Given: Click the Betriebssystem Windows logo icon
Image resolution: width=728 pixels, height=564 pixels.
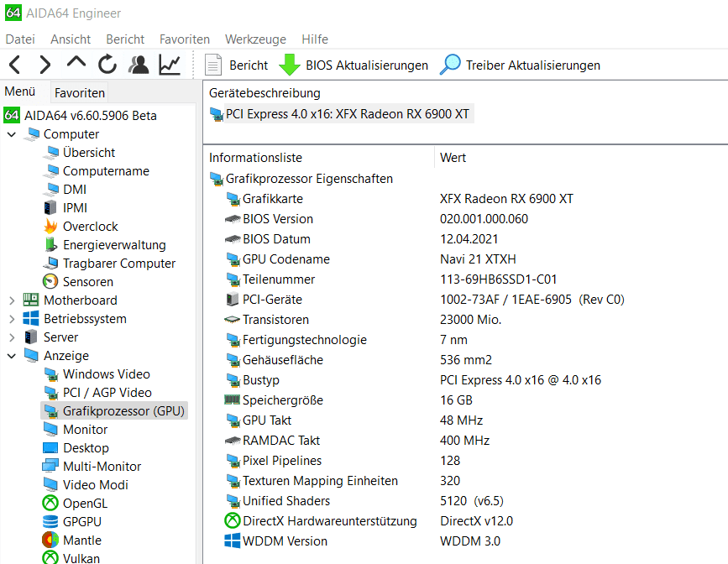Looking at the screenshot, I should pyautogui.click(x=31, y=318).
